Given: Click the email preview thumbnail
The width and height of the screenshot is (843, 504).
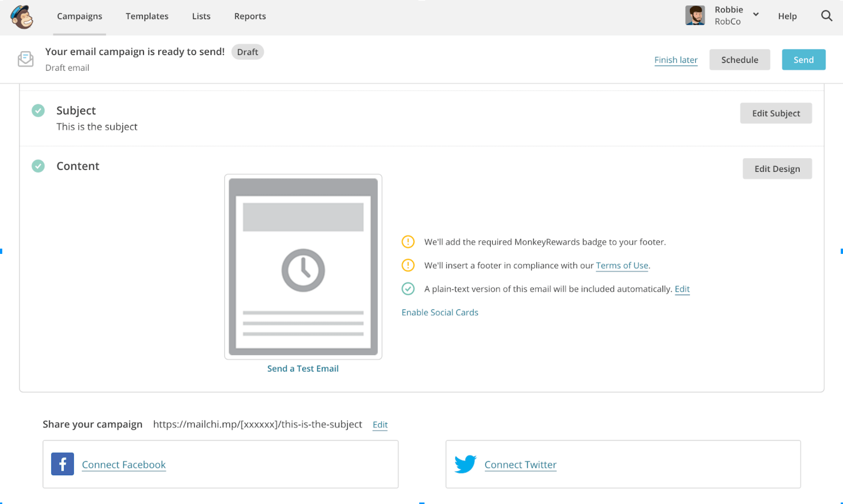Looking at the screenshot, I should (x=303, y=266).
